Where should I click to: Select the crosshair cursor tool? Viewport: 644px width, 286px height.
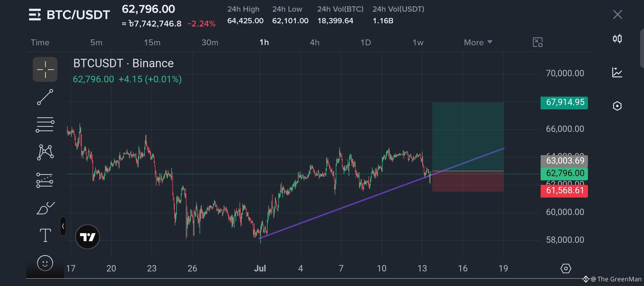click(x=45, y=69)
